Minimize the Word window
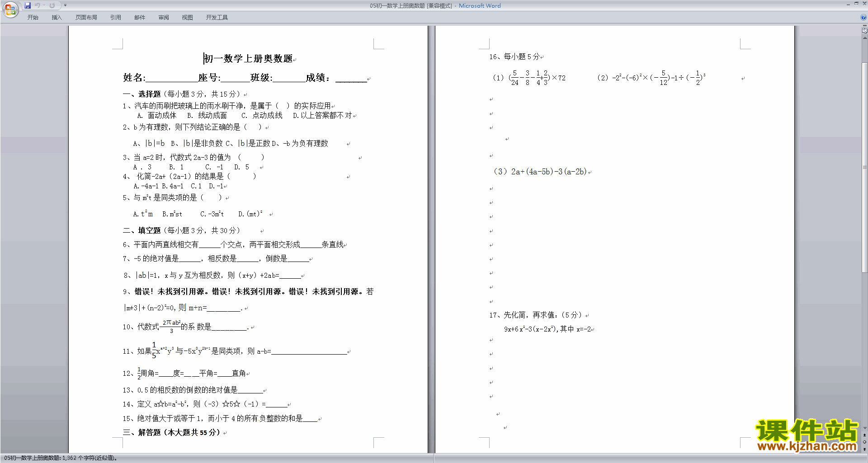Image resolution: width=868 pixels, height=463 pixels. (x=848, y=4)
